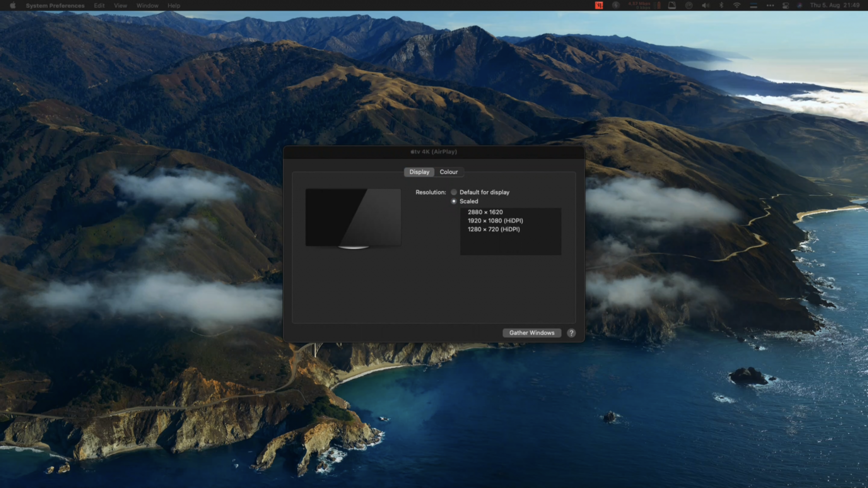Image resolution: width=868 pixels, height=488 pixels.
Task: Switch to the Colour tab
Action: click(x=449, y=172)
